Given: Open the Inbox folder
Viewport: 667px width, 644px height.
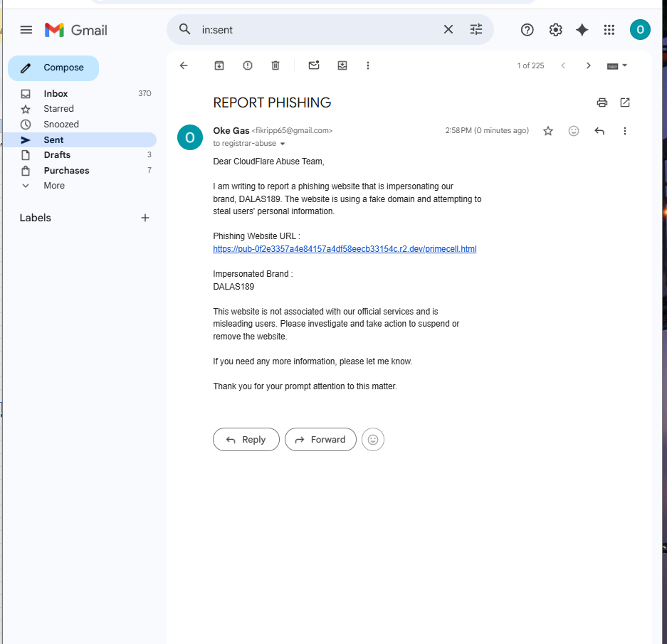Looking at the screenshot, I should [x=80, y=94].
